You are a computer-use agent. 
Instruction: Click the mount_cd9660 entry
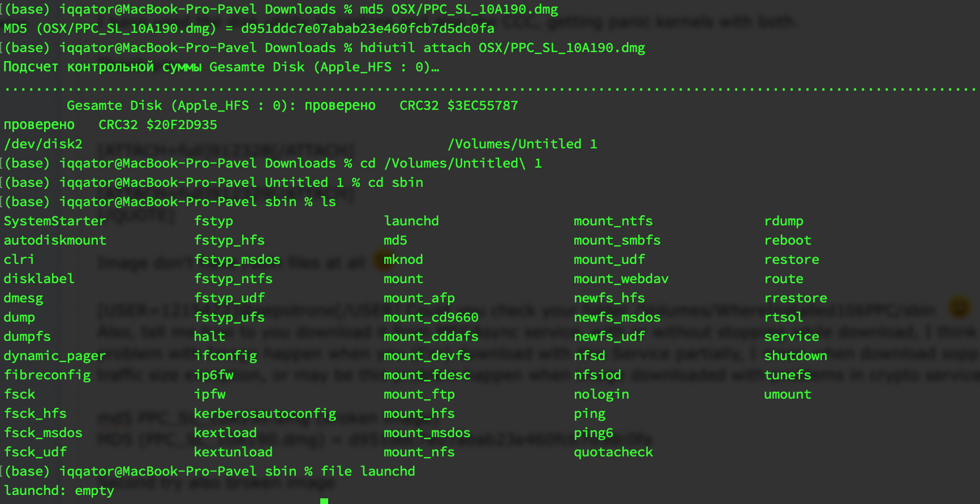coord(431,317)
